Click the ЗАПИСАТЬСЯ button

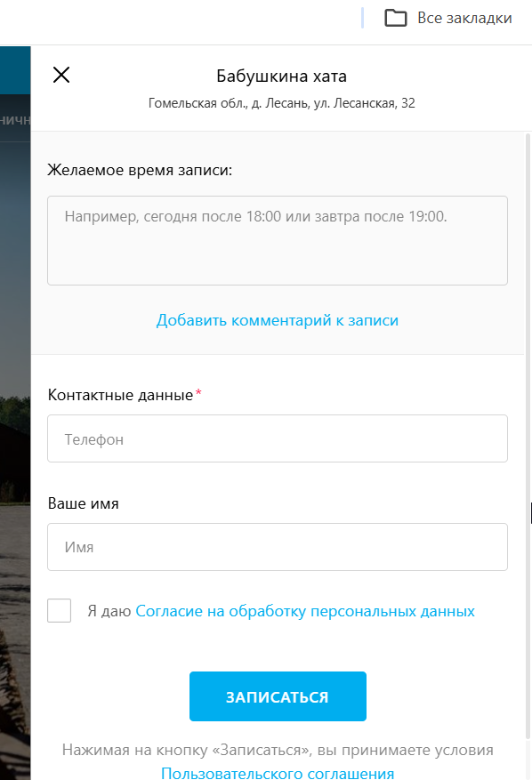[x=278, y=696]
